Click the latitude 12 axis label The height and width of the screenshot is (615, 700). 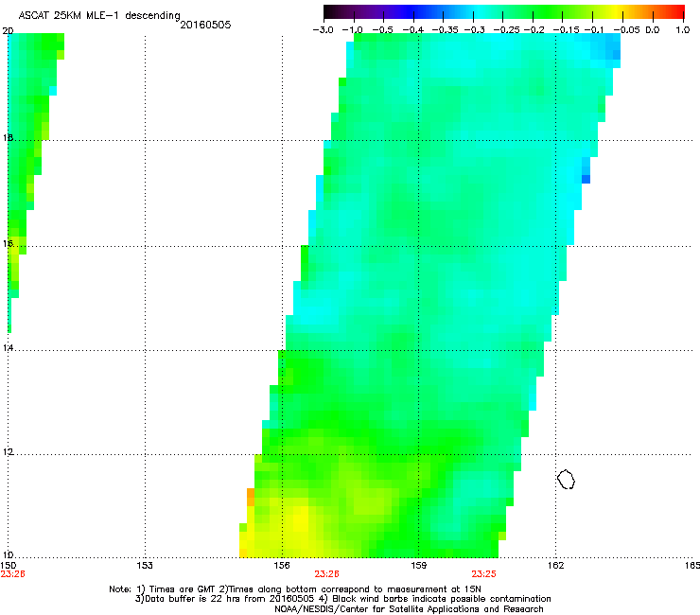point(8,452)
